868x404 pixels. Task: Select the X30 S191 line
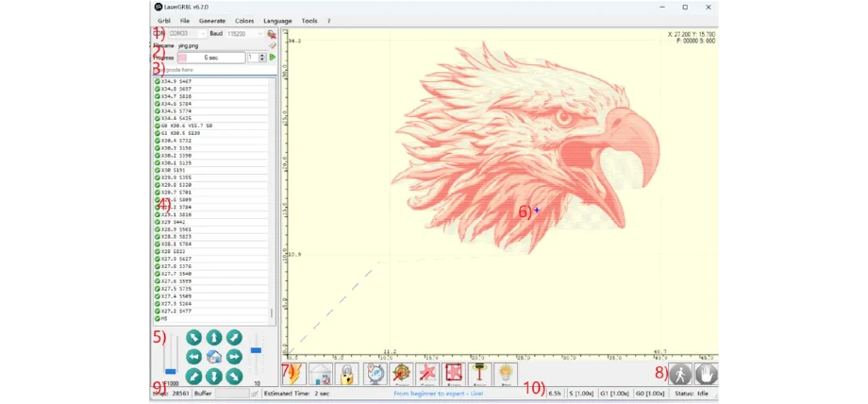[211, 170]
